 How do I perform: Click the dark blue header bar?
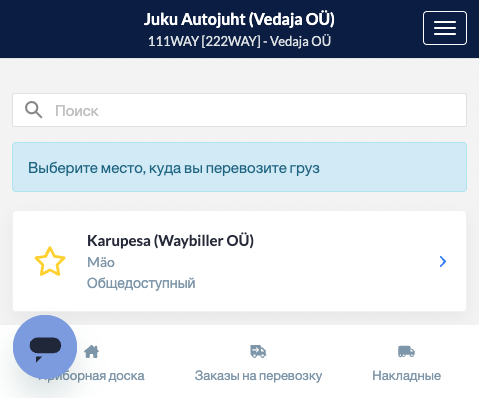point(239,29)
